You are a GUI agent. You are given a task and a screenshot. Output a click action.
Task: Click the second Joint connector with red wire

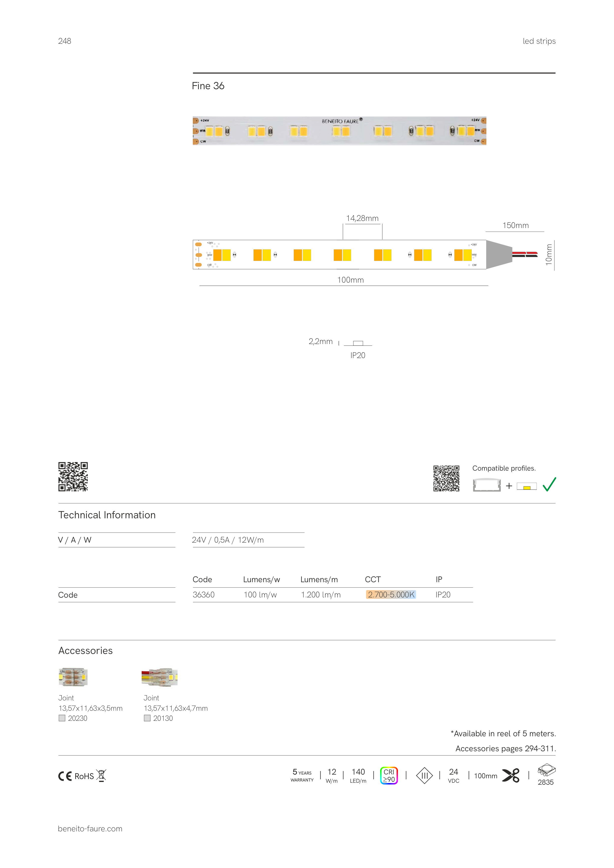click(x=159, y=677)
